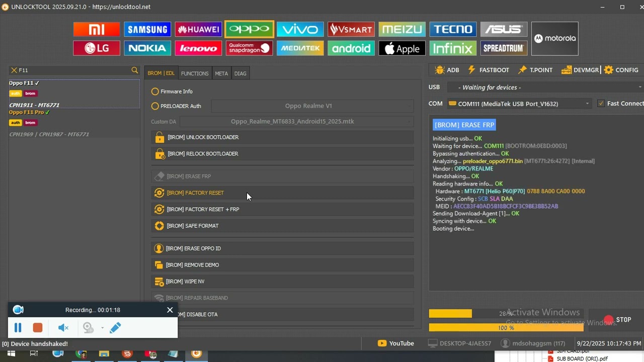
Task: Select the Apple brand logo
Action: (x=401, y=48)
